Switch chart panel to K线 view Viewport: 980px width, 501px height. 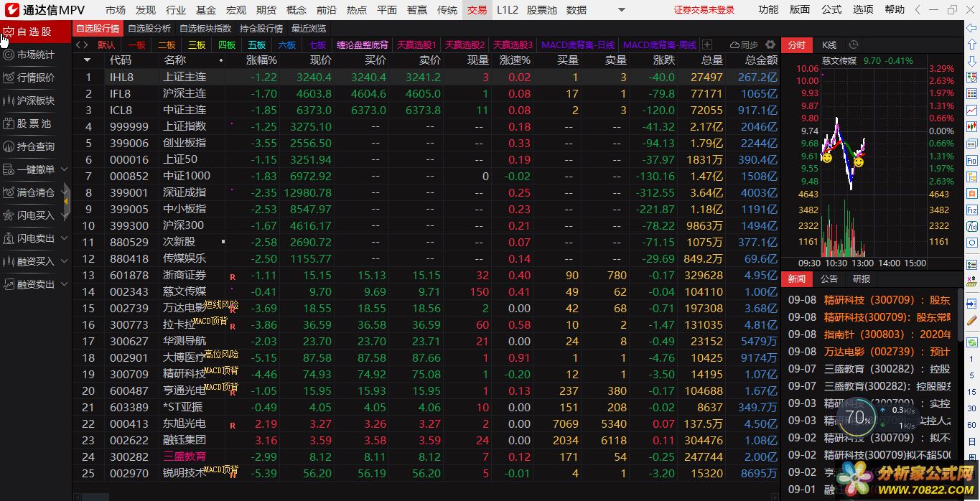click(829, 45)
